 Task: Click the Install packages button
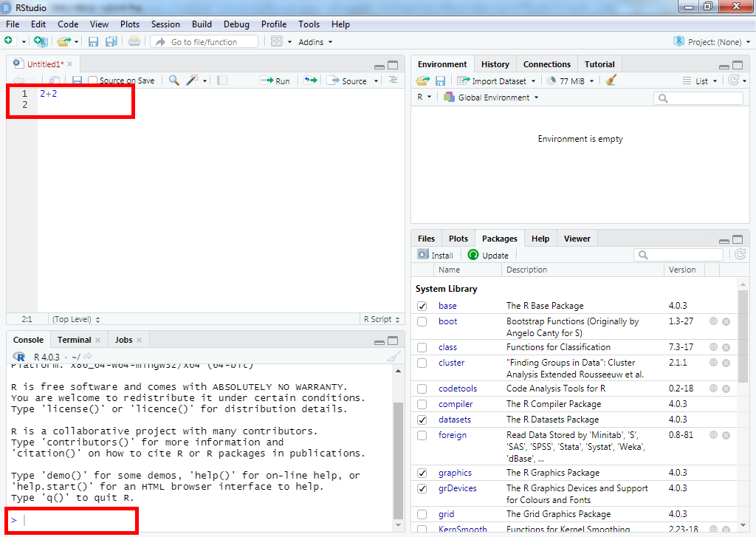[x=436, y=255]
